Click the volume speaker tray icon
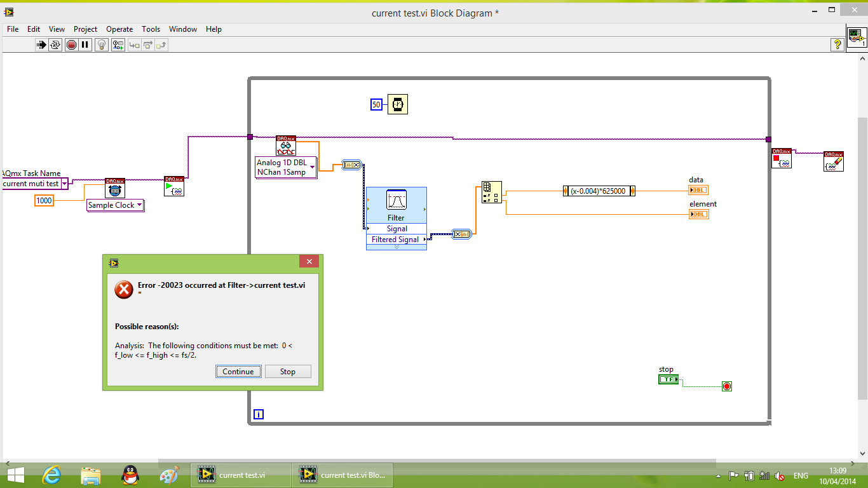Image resolution: width=868 pixels, height=488 pixels. 780,476
